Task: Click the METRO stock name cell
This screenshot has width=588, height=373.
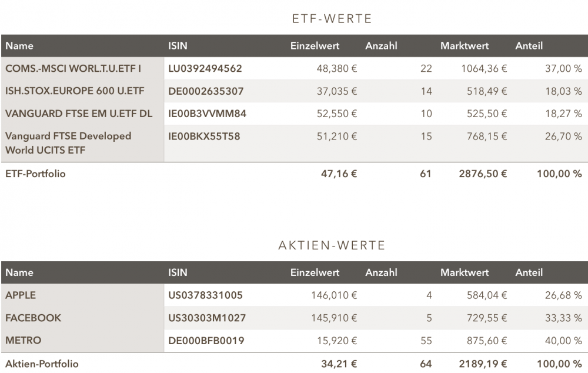Action: coord(21,341)
